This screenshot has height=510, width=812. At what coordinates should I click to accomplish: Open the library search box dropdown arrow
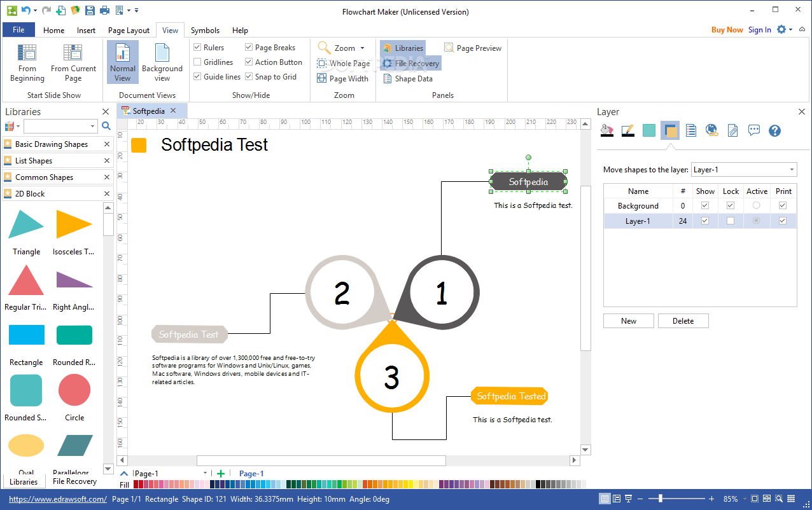pos(93,126)
